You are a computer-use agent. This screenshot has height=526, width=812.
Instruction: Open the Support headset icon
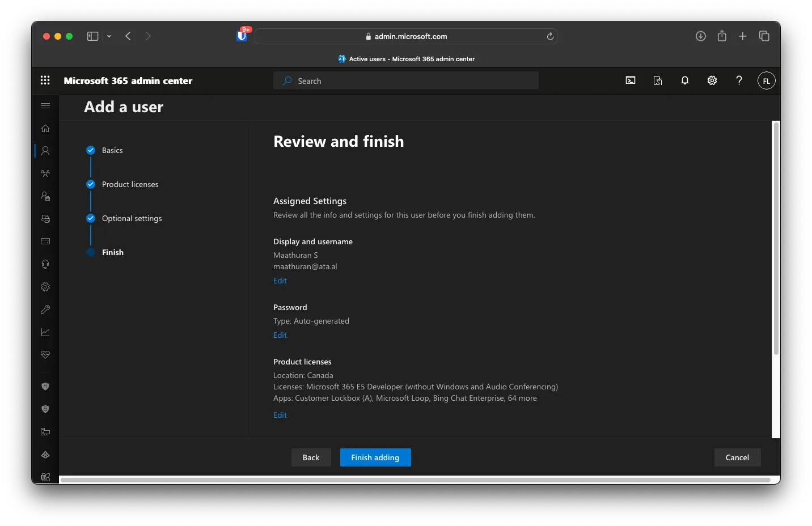click(45, 264)
